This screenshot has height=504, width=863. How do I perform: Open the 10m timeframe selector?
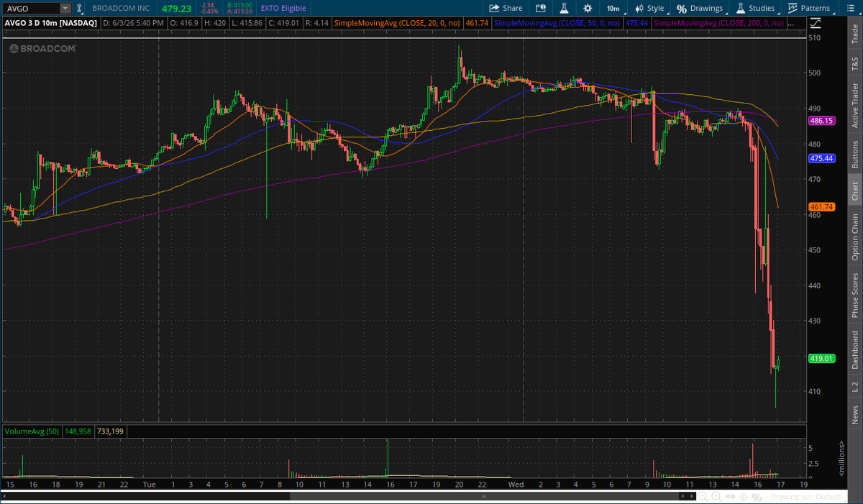(x=613, y=9)
